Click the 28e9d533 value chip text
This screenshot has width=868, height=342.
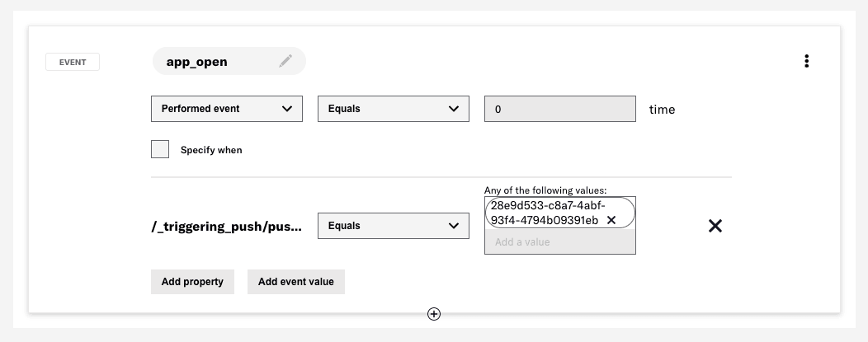tap(545, 213)
